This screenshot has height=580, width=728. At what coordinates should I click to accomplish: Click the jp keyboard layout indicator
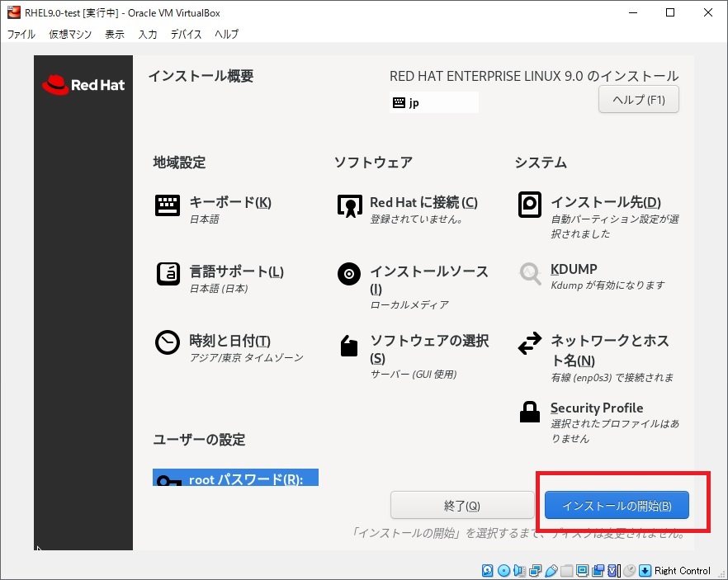pyautogui.click(x=433, y=102)
